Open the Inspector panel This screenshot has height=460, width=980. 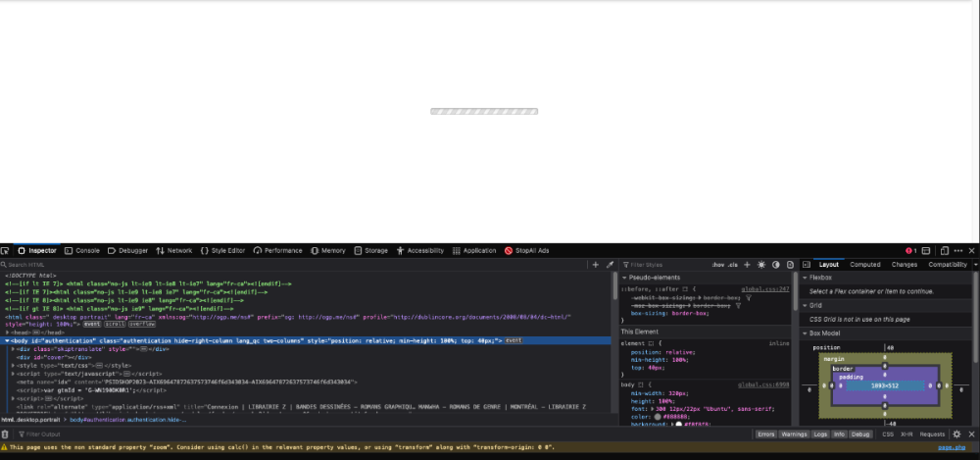[x=37, y=250]
